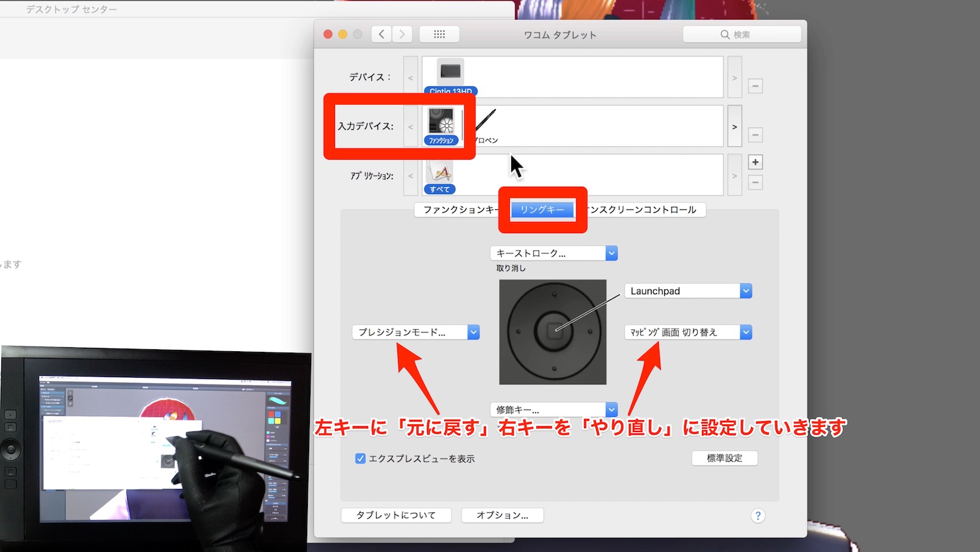Open the top キーストローク dropdown
980x552 pixels.
pyautogui.click(x=554, y=253)
